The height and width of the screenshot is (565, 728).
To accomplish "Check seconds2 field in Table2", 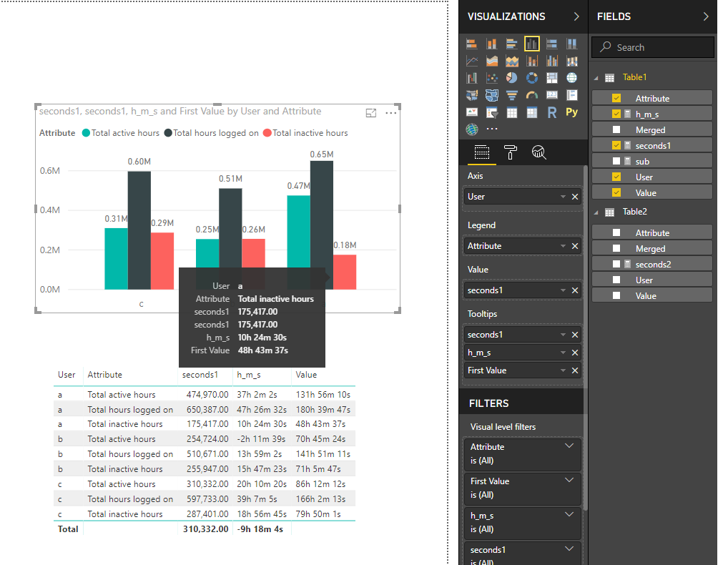I will 616,264.
